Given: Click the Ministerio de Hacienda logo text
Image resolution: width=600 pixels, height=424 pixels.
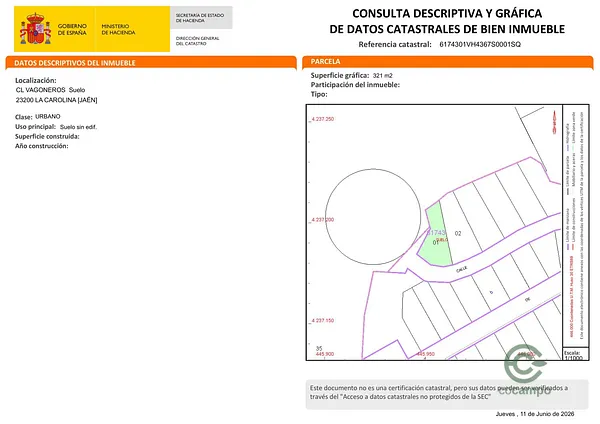Looking at the screenshot, I should click(118, 29).
